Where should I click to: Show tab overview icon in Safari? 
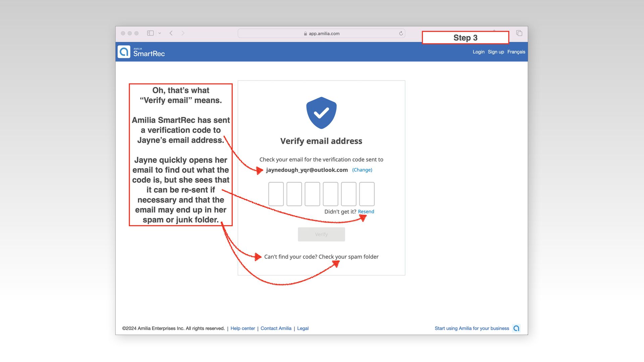point(519,33)
